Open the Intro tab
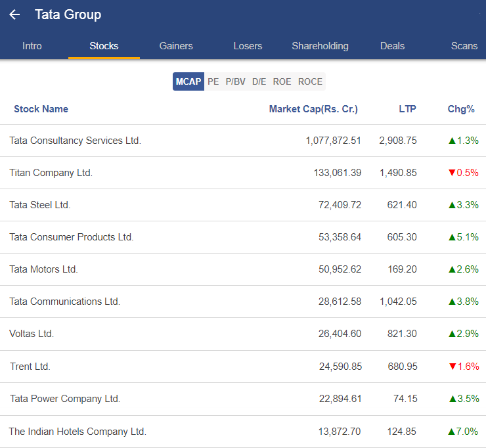 pos(32,46)
